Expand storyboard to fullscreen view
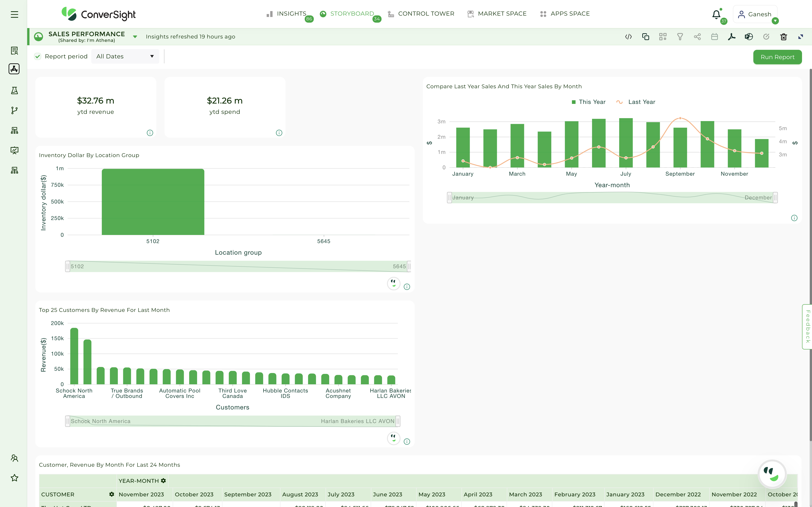The height and width of the screenshot is (507, 812). coord(801,36)
